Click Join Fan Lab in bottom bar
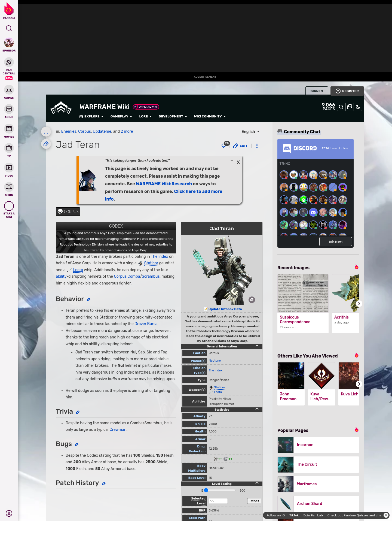This screenshot has width=392, height=545. point(313,515)
